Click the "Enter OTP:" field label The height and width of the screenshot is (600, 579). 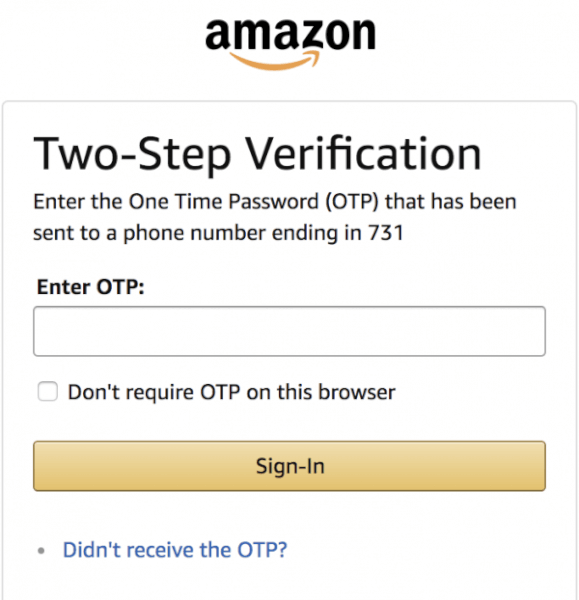pyautogui.click(x=91, y=287)
